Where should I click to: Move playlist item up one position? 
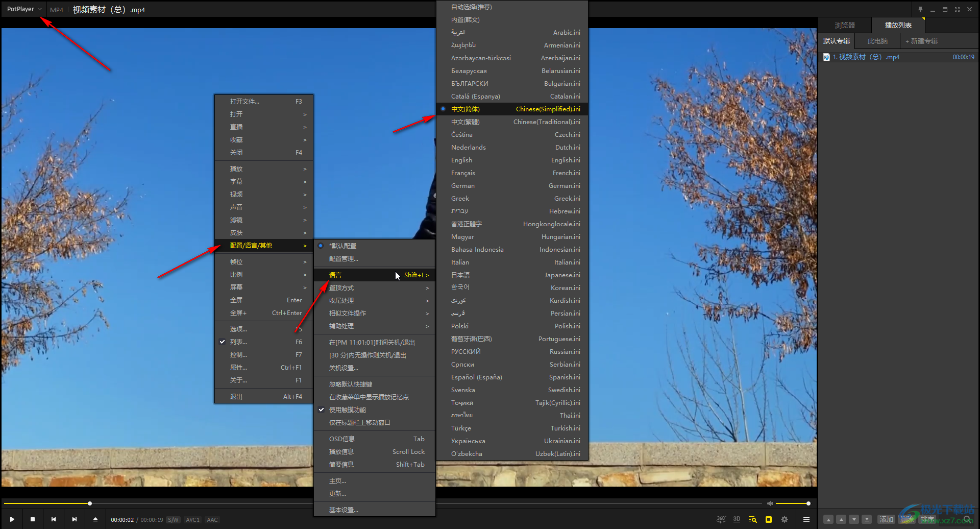pyautogui.click(x=841, y=519)
